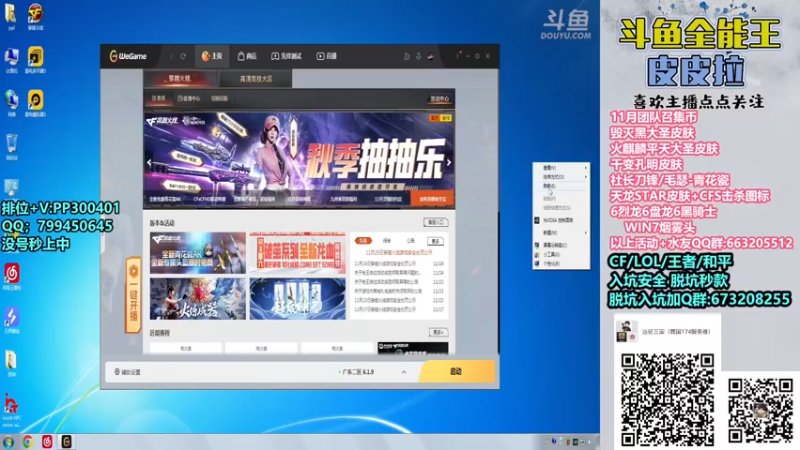Select the middle news category tab
This screenshot has width=800, height=450.
coord(387,241)
